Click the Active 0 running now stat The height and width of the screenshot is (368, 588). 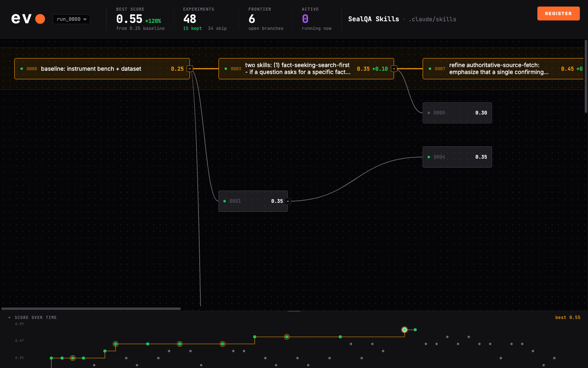pyautogui.click(x=316, y=19)
